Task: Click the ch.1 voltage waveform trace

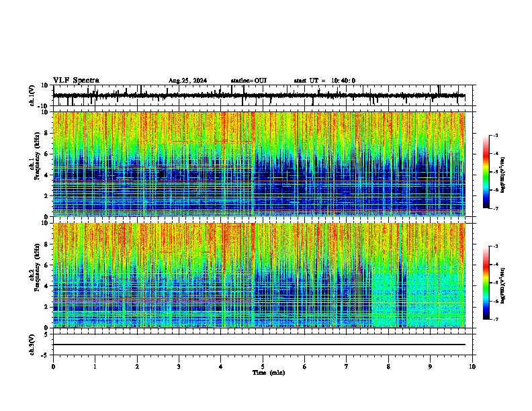Action: pos(259,95)
